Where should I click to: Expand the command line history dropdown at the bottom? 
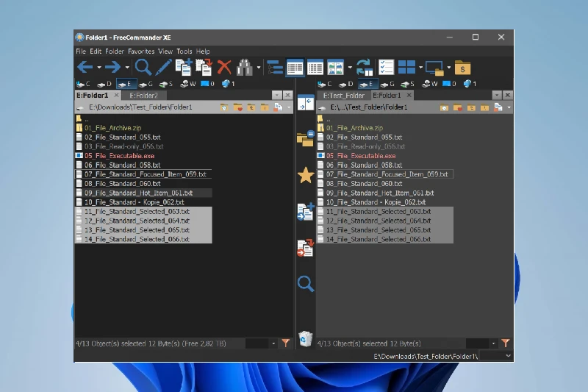pyautogui.click(x=508, y=356)
